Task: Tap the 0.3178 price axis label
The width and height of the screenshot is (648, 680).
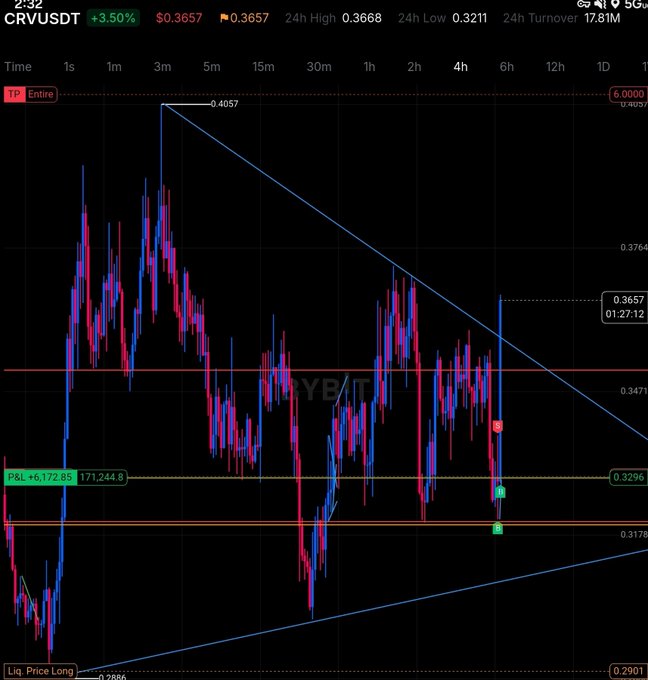Action: 634,535
